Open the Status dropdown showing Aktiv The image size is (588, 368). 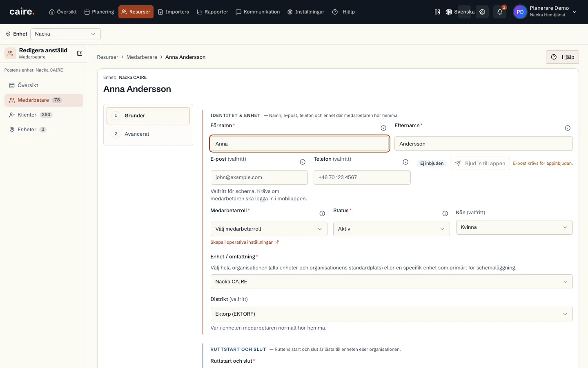point(391,229)
